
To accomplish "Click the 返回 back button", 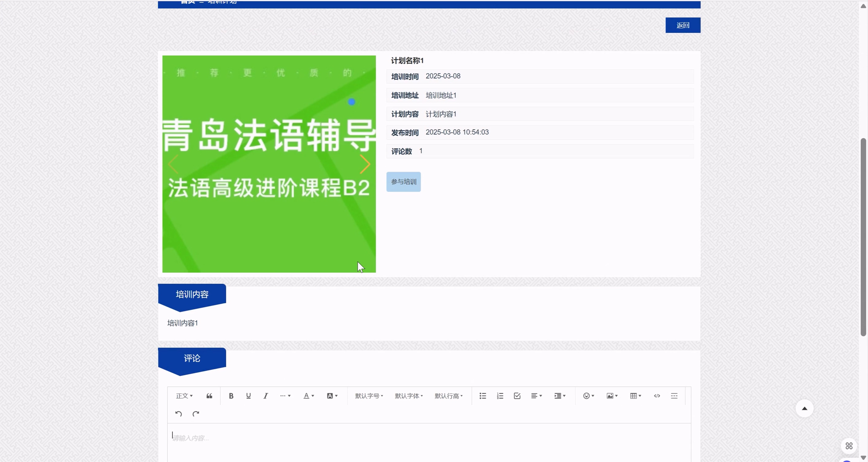I will 683,25.
